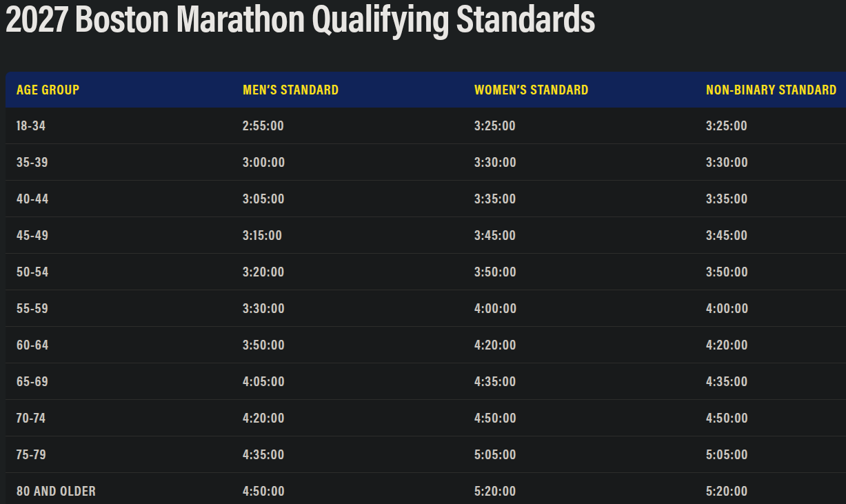Click the 75-79 age group label
The height and width of the screenshot is (504, 846).
tap(32, 455)
